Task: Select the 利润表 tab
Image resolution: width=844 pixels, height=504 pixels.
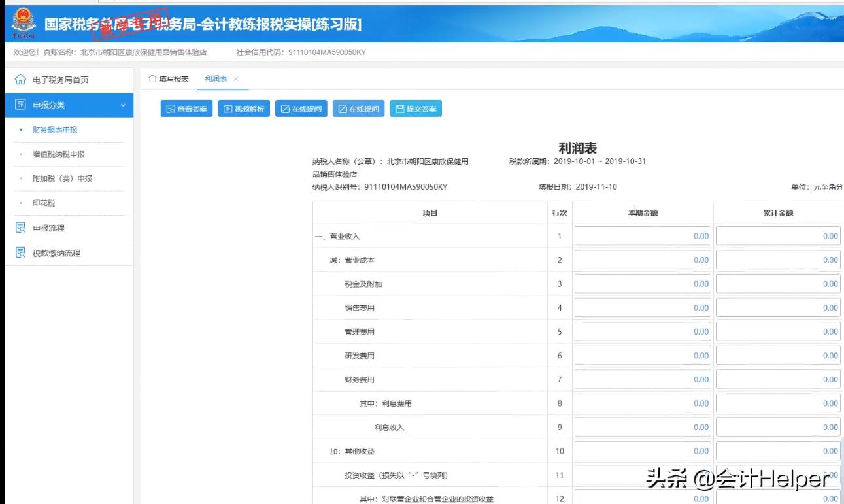Action: (216, 78)
